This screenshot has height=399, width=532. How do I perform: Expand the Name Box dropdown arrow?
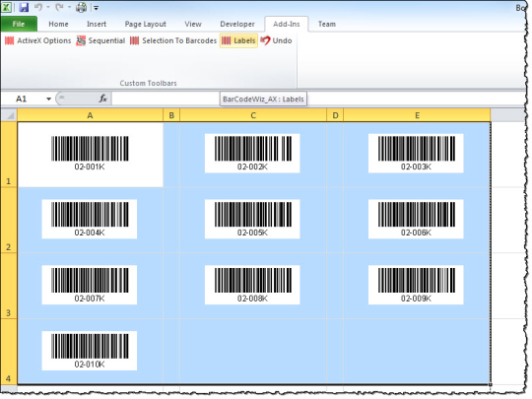click(48, 100)
